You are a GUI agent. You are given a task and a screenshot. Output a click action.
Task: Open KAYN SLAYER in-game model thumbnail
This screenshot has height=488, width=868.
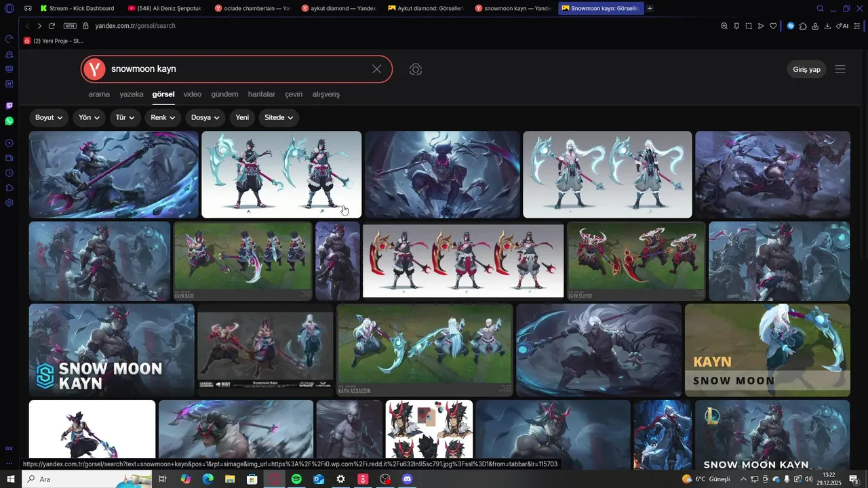point(636,261)
